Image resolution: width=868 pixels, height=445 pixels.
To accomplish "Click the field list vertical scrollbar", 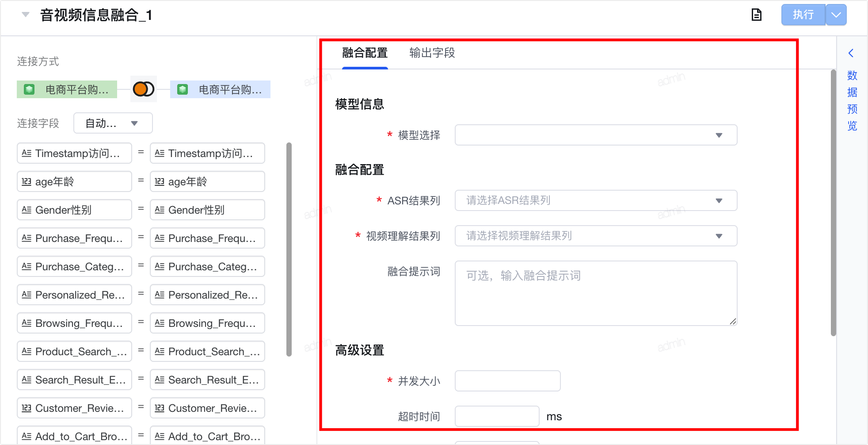I will 289,249.
